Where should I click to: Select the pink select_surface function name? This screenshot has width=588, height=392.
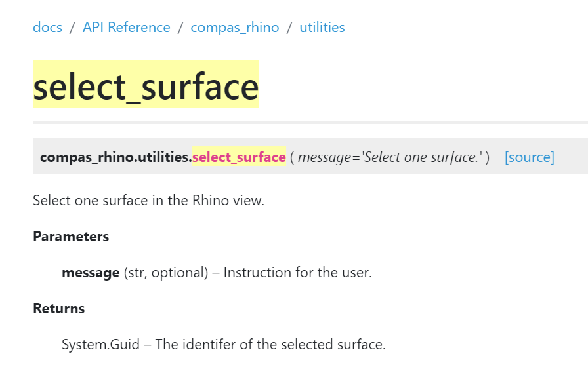click(x=239, y=157)
